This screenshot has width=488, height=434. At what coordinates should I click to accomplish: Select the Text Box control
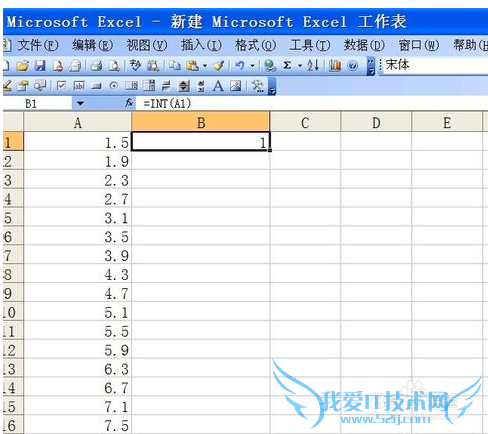click(79, 86)
